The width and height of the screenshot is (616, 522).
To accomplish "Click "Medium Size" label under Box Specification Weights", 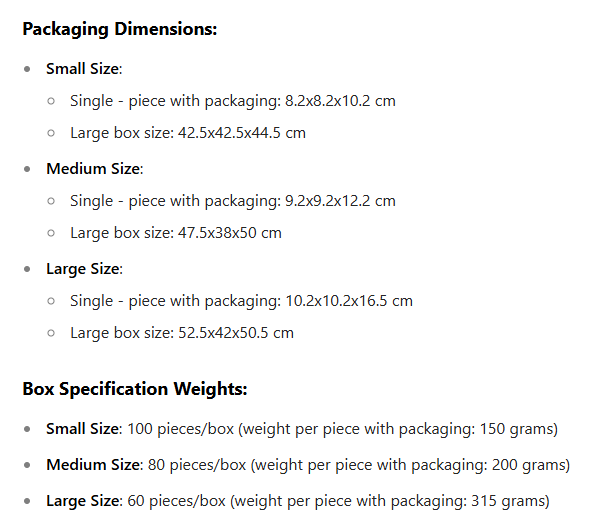I will click(x=94, y=465).
